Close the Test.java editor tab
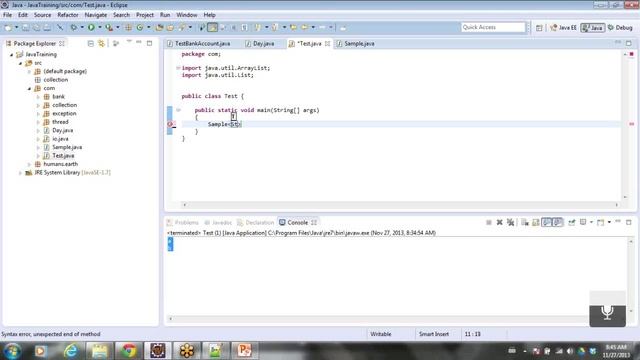Image resolution: width=640 pixels, height=360 pixels. coord(327,44)
